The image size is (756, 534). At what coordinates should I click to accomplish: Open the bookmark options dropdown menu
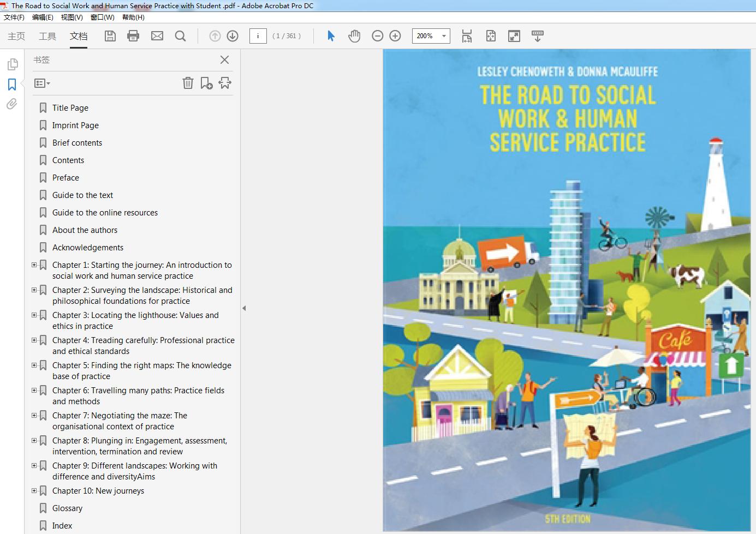tap(42, 83)
